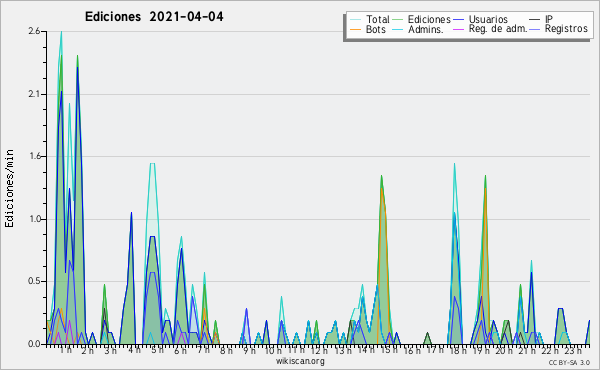Select the 'Registros' legend entry
Screen dimensions: 600x370
pyautogui.click(x=566, y=29)
